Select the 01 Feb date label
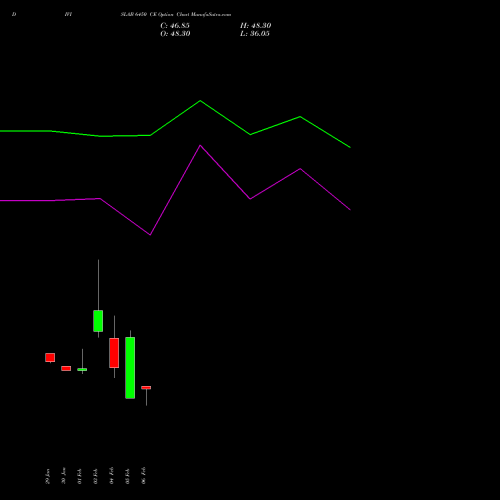The image size is (500, 500). click(80, 476)
